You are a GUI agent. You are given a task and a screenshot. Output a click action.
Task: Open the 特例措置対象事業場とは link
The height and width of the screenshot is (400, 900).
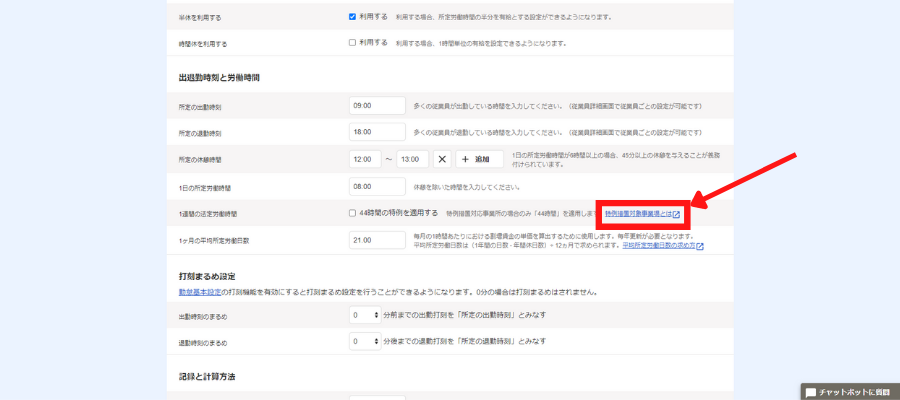pos(637,214)
